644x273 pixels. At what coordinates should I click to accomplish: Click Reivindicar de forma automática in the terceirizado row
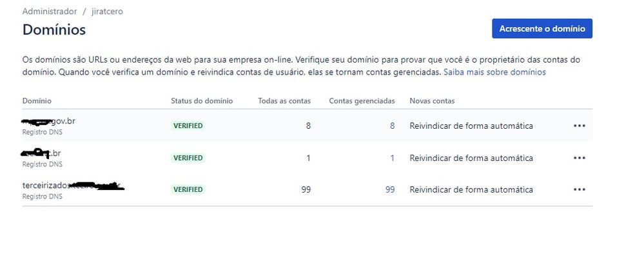click(x=471, y=189)
